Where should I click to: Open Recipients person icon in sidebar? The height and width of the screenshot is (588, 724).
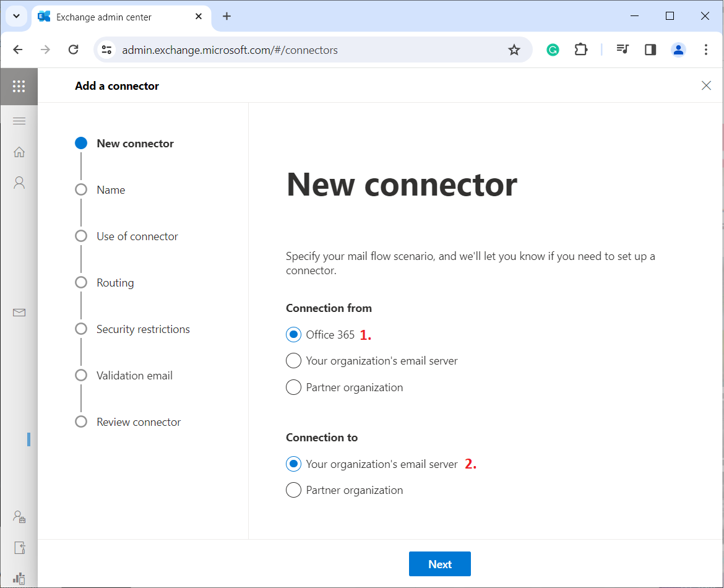coord(19,183)
